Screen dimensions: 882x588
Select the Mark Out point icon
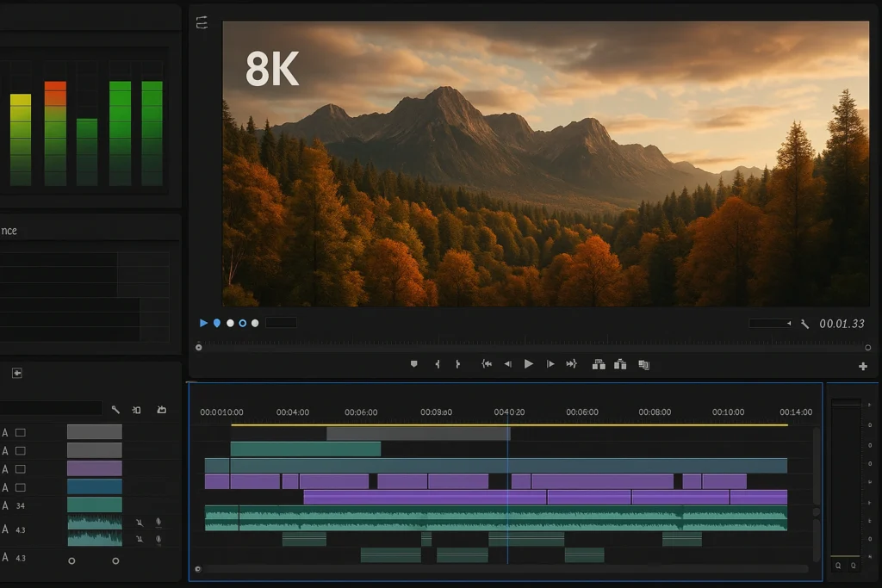pos(457,363)
